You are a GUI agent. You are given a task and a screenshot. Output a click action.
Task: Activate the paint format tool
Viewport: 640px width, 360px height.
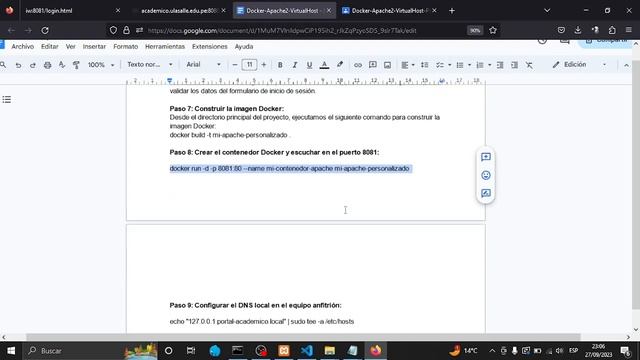(76, 65)
